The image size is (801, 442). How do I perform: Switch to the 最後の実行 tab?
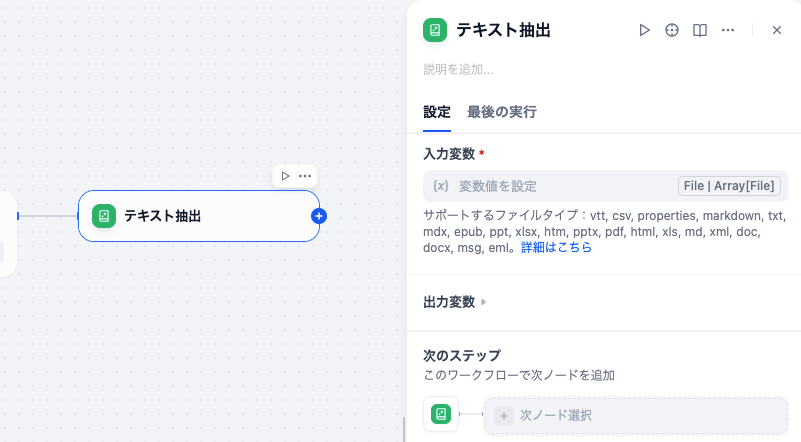[x=502, y=112]
